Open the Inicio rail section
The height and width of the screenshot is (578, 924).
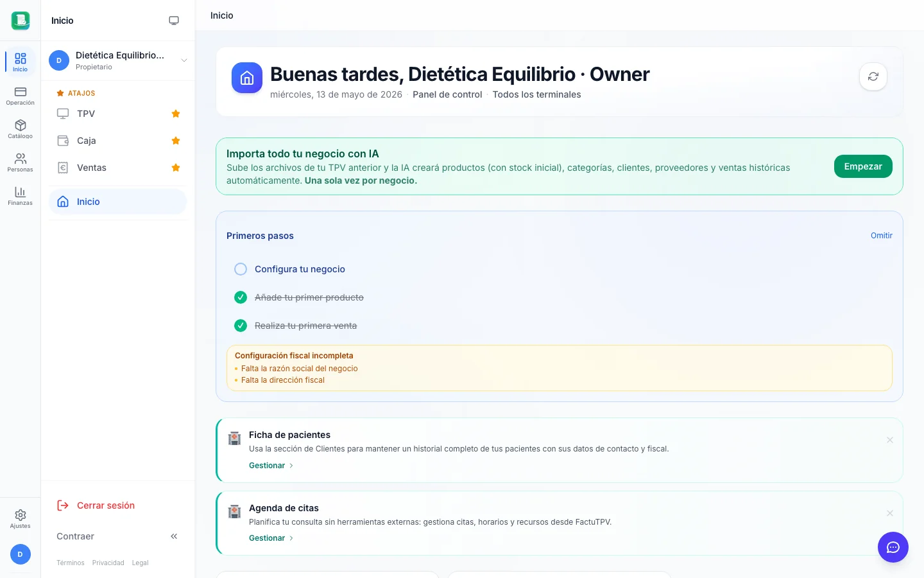point(20,62)
